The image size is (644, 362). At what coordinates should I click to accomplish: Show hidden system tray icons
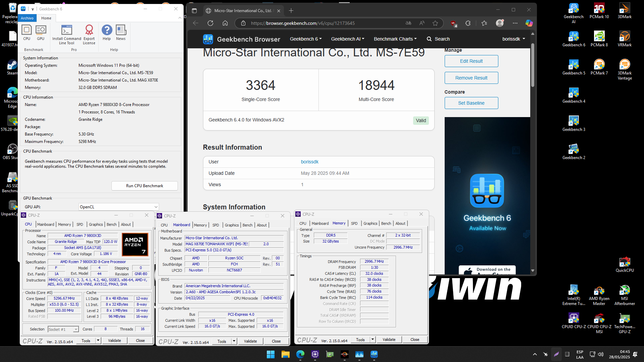coord(535,354)
